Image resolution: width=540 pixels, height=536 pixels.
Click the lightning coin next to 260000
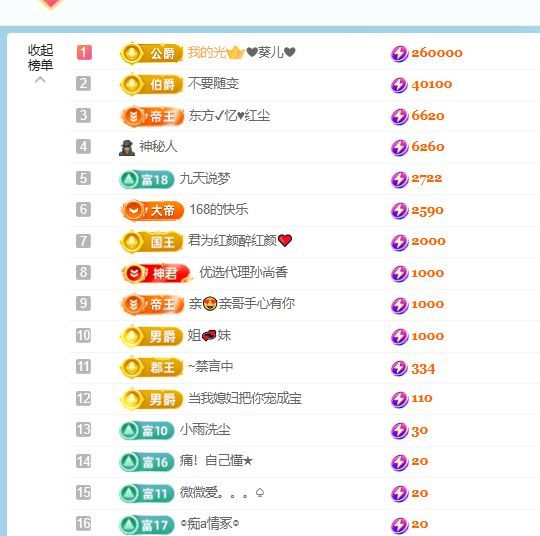tap(399, 53)
